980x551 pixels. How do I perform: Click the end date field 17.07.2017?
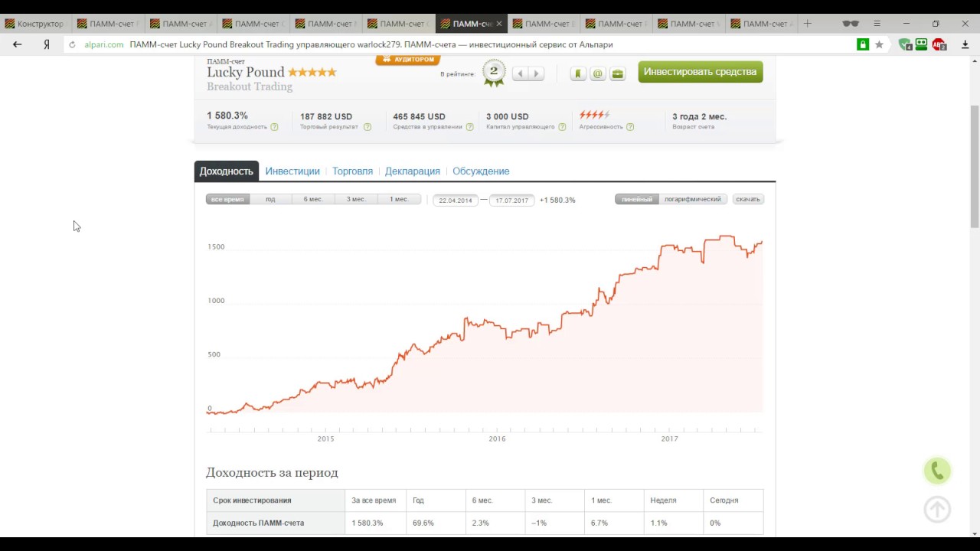coord(512,201)
